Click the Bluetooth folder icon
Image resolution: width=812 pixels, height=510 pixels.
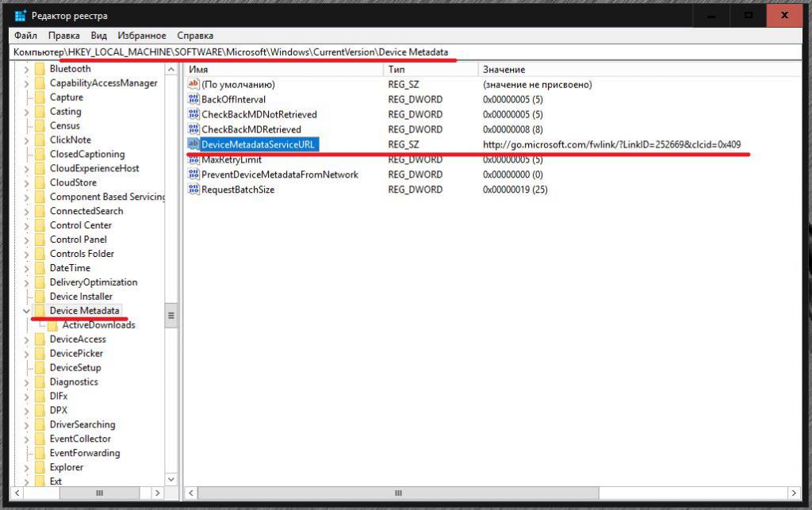(x=40, y=69)
